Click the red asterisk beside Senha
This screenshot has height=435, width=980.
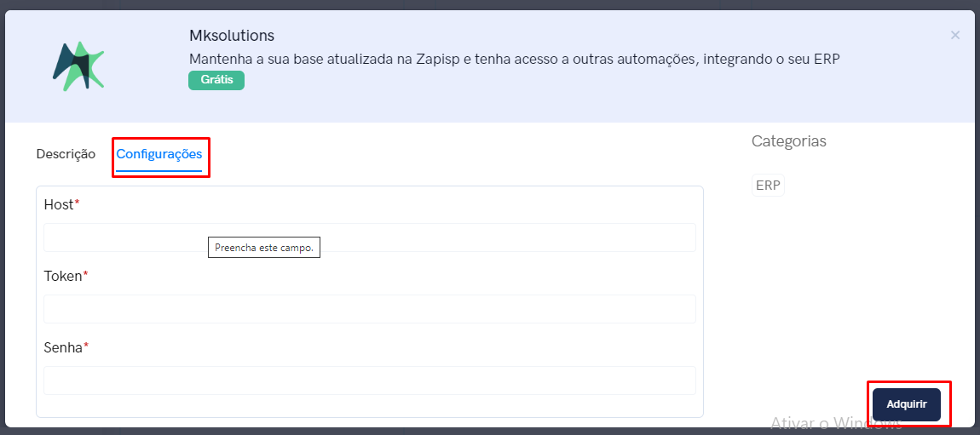[86, 346]
